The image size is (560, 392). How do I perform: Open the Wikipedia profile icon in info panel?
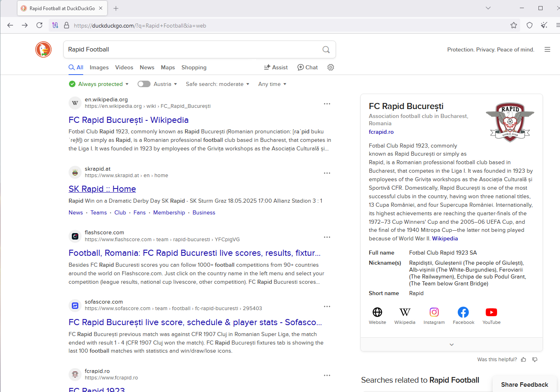(405, 312)
